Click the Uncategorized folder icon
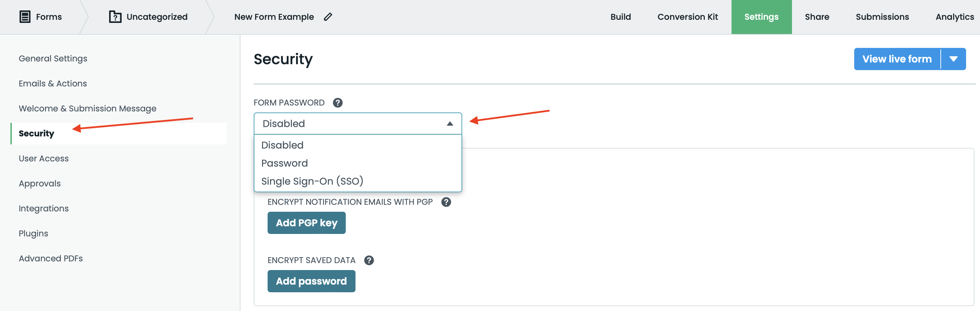980x311 pixels. tap(115, 17)
